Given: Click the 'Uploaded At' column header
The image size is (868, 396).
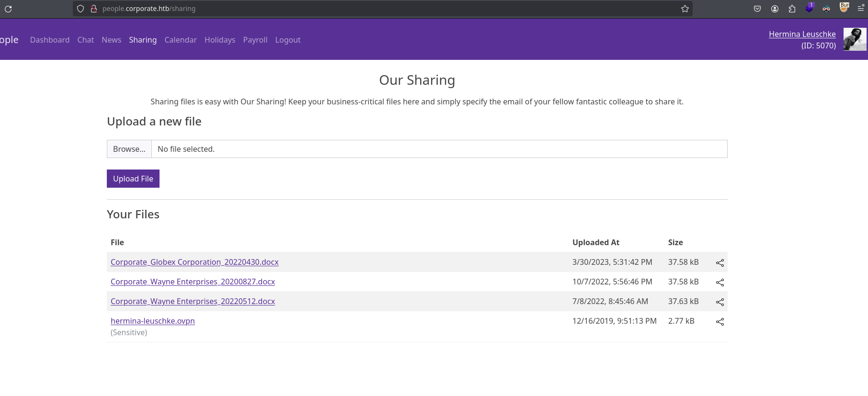Looking at the screenshot, I should [596, 242].
